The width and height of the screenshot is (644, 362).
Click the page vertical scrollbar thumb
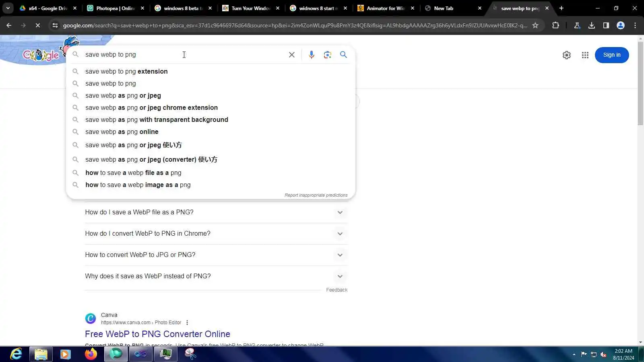(640, 83)
